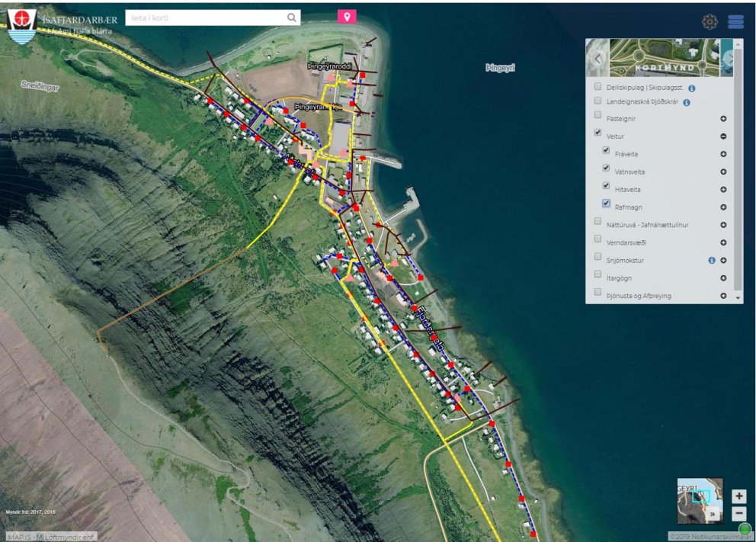Expand the Hitaveita layer options
Image resolution: width=756 pixels, height=542 pixels.
click(x=723, y=190)
